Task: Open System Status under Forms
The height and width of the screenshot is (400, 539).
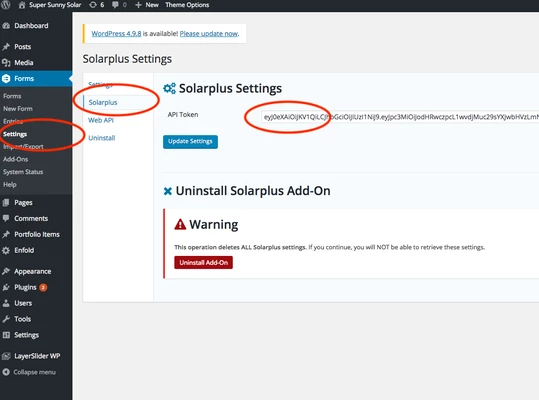Action: click(23, 172)
